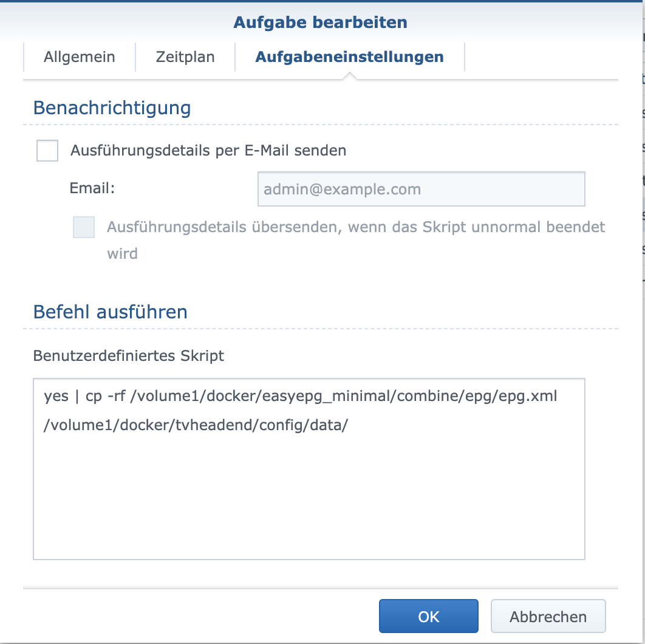Click the word 'wird' in the disabled label
This screenshot has height=644, width=645.
click(122, 254)
